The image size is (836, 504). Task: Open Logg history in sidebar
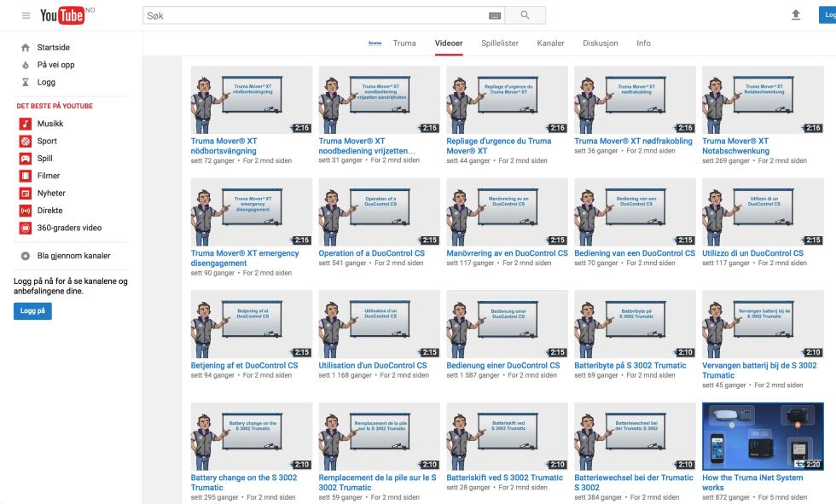[x=46, y=82]
